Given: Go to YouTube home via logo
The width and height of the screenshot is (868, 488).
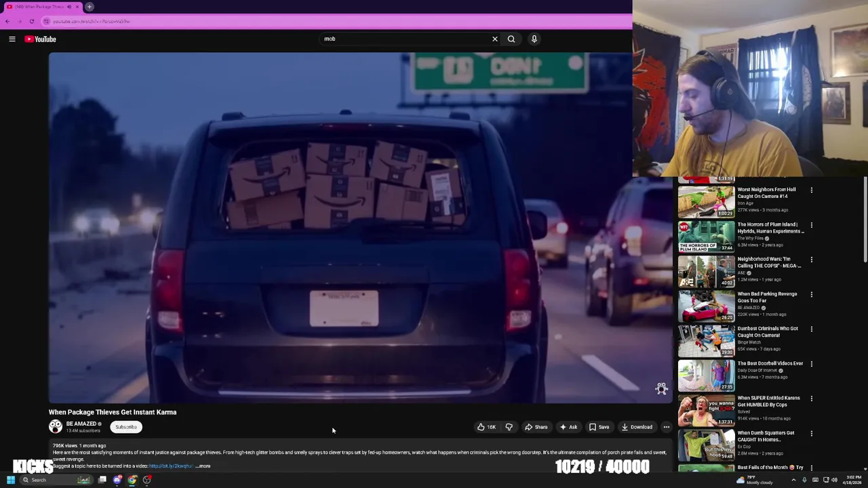Looking at the screenshot, I should 41,39.
